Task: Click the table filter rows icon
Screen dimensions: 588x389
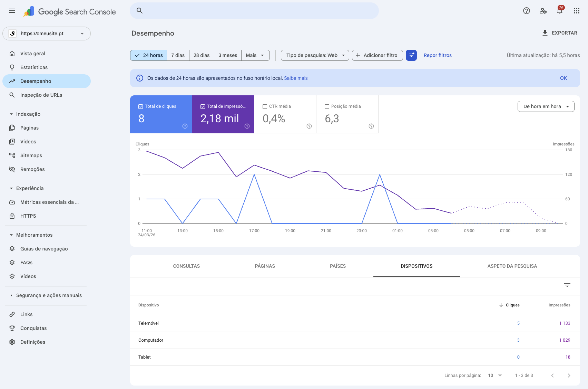Action: (x=567, y=285)
